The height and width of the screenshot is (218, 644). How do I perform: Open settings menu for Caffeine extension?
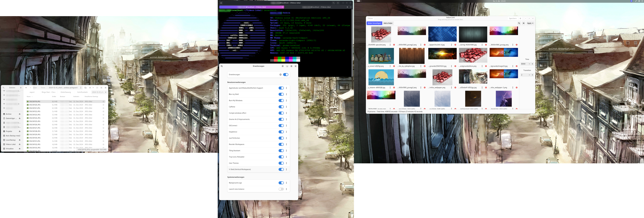point(286,107)
